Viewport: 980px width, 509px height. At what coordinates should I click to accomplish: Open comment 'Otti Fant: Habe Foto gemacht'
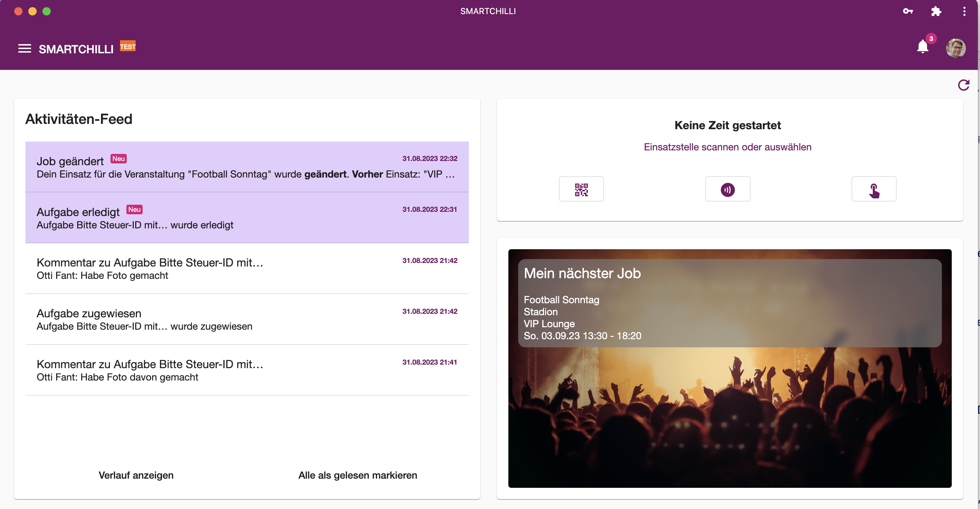(247, 269)
